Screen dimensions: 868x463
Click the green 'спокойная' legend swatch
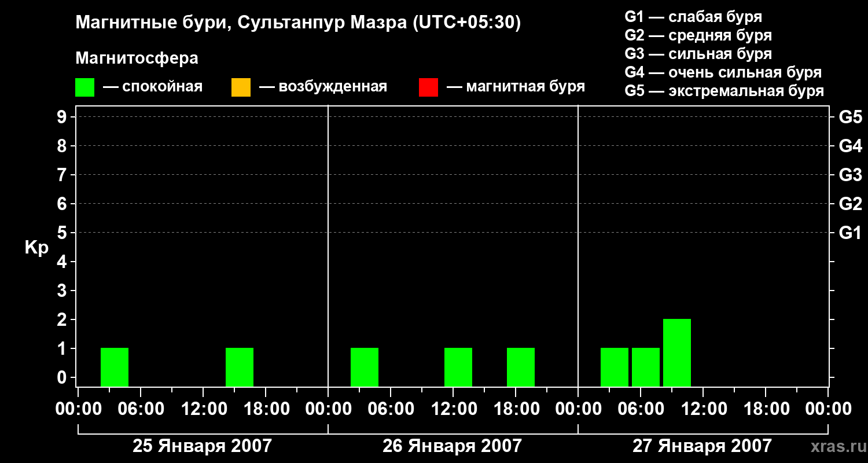pyautogui.click(x=84, y=87)
